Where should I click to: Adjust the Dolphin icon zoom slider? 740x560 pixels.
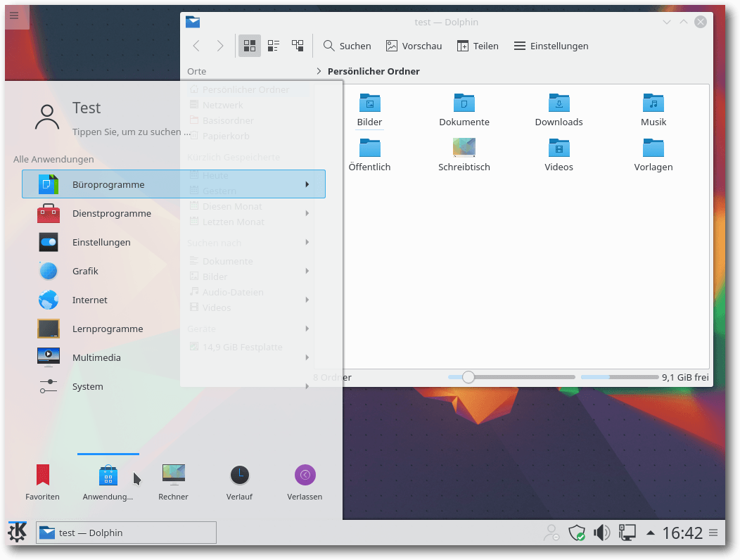468,377
